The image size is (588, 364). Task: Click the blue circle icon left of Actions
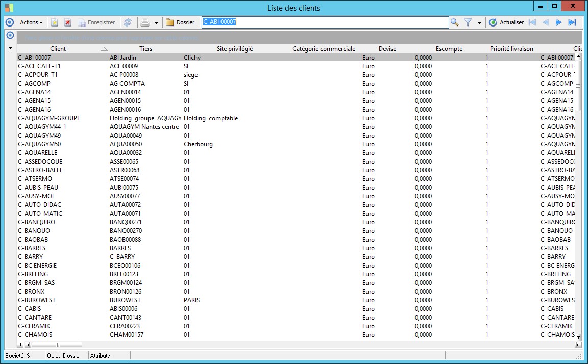[x=9, y=22]
